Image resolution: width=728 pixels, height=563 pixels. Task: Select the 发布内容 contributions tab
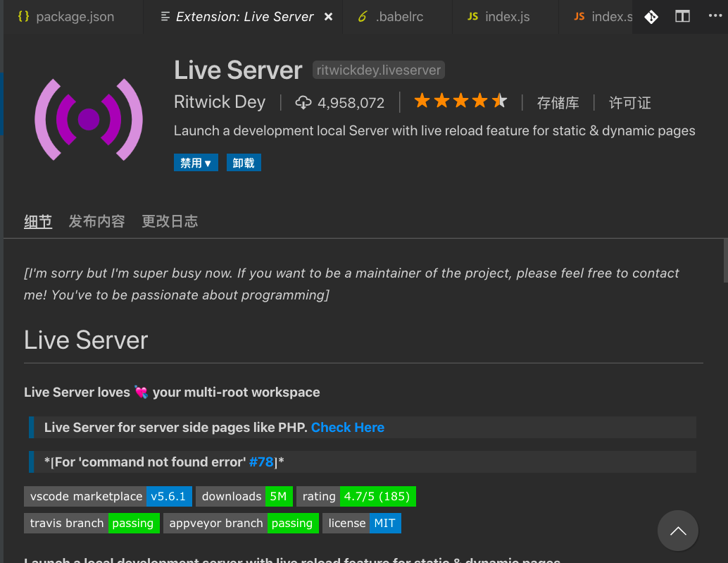coord(97,221)
